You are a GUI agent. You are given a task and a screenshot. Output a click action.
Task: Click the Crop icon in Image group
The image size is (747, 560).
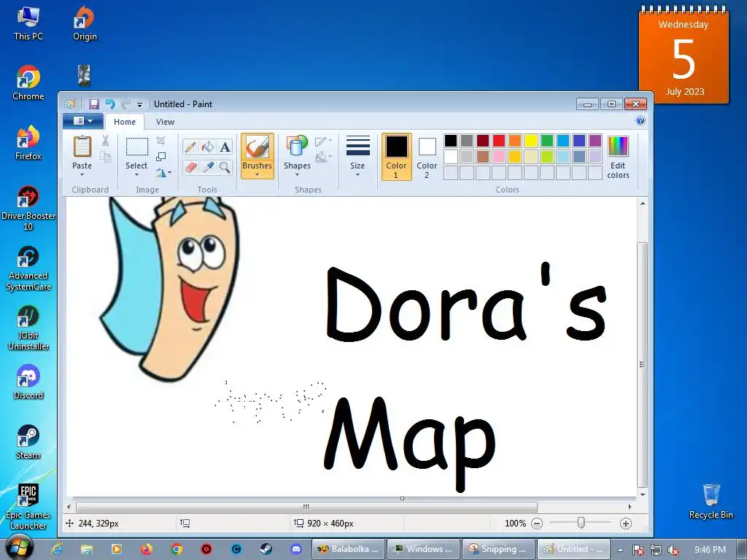[161, 140]
